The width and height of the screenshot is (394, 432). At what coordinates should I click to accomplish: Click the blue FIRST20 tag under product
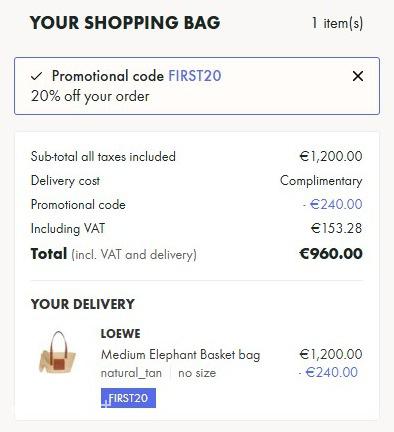128,398
